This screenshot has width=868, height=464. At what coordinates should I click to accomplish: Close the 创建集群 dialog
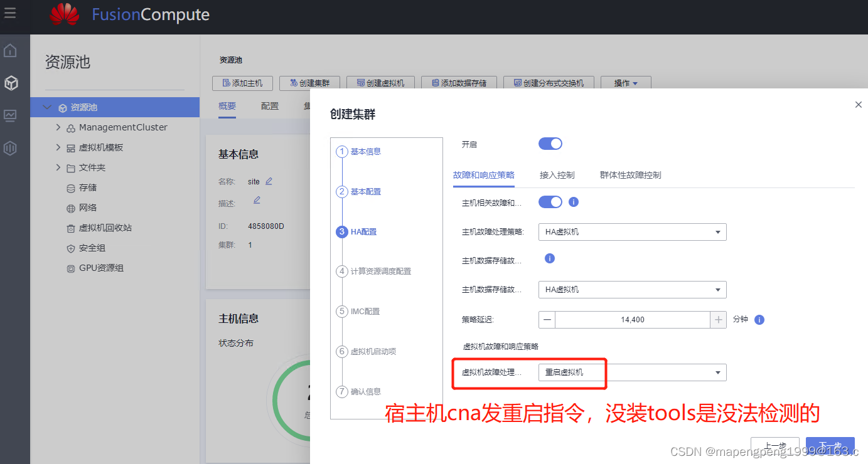[859, 105]
